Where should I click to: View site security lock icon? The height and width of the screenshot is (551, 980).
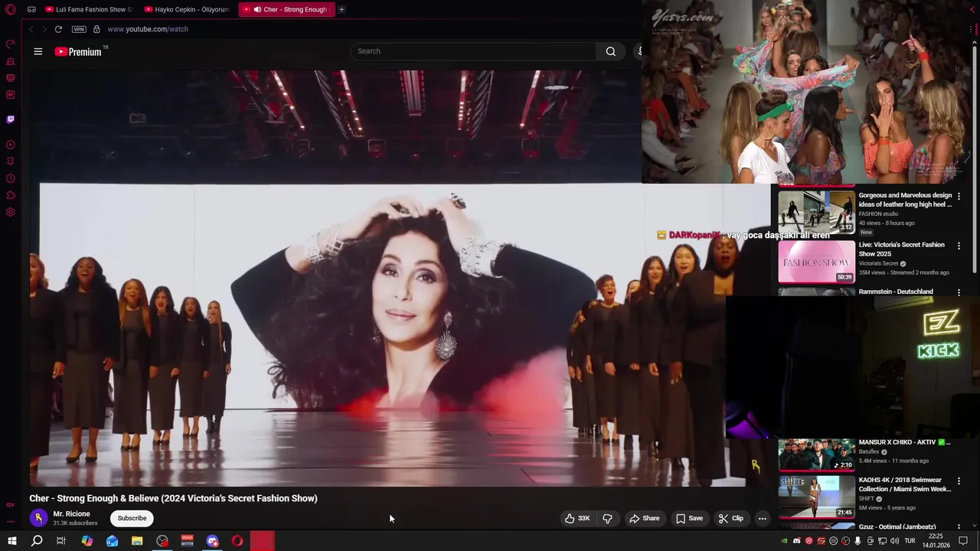click(x=96, y=29)
